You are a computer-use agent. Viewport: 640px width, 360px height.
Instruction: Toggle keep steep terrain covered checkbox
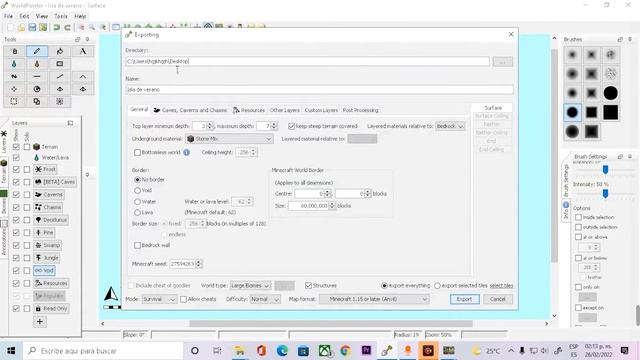pyautogui.click(x=291, y=126)
